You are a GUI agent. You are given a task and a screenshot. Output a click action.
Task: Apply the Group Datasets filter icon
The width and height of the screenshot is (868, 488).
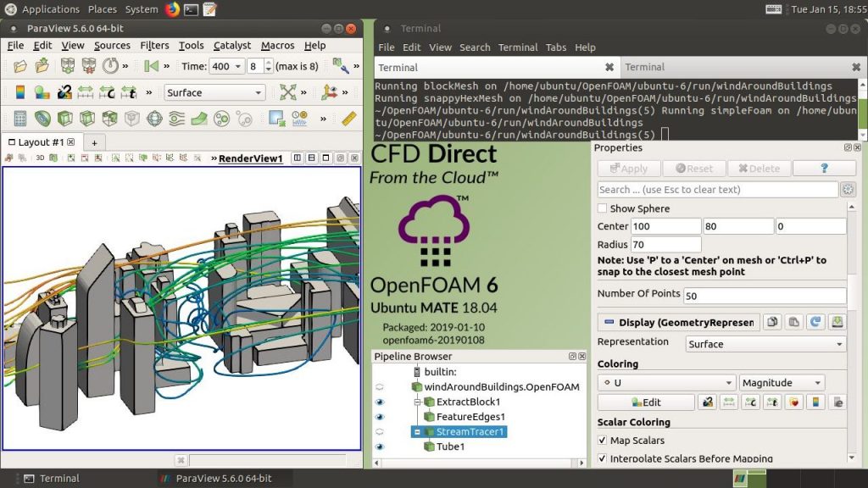point(221,119)
